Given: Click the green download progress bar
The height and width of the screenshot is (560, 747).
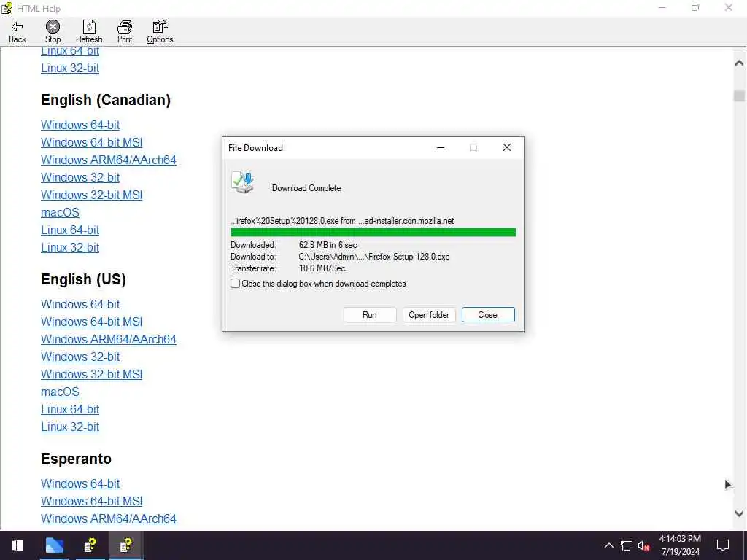Looking at the screenshot, I should coord(373,233).
